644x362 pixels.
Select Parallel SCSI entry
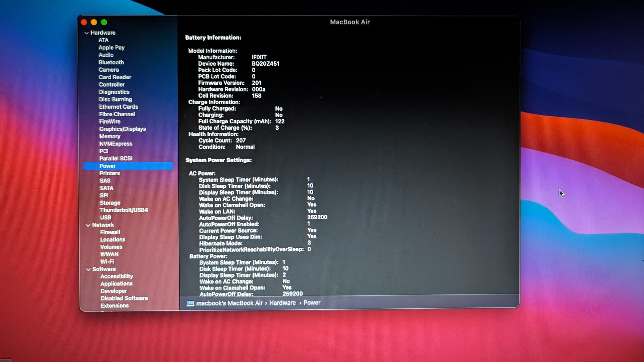[x=116, y=159]
